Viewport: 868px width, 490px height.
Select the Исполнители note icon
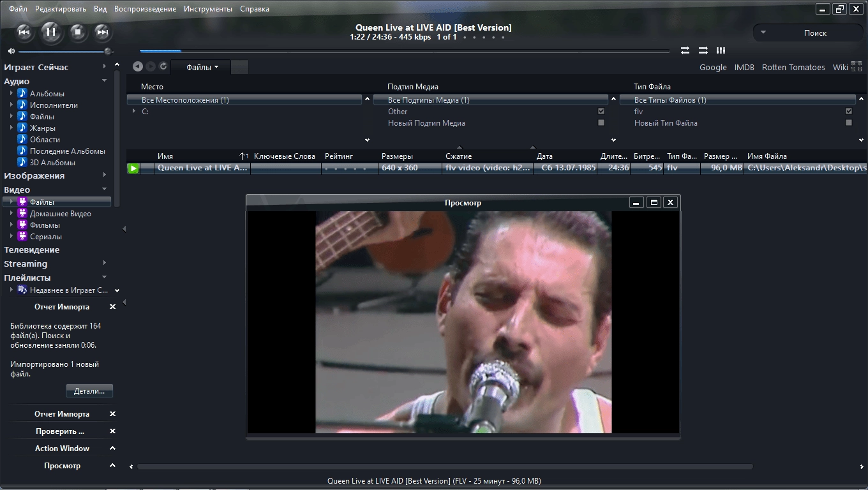(x=22, y=105)
